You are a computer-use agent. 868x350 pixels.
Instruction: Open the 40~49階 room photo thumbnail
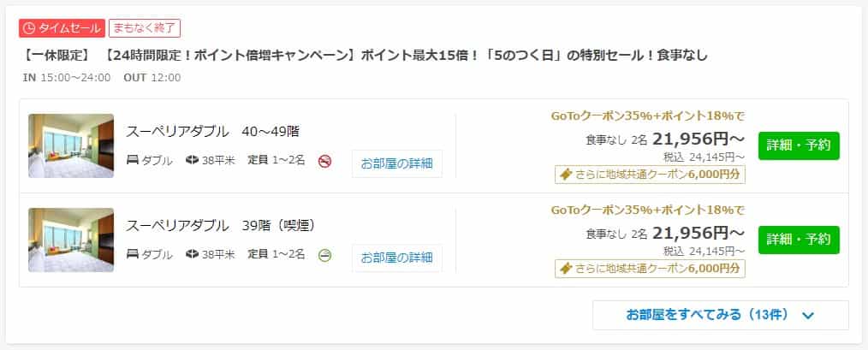[x=71, y=145]
